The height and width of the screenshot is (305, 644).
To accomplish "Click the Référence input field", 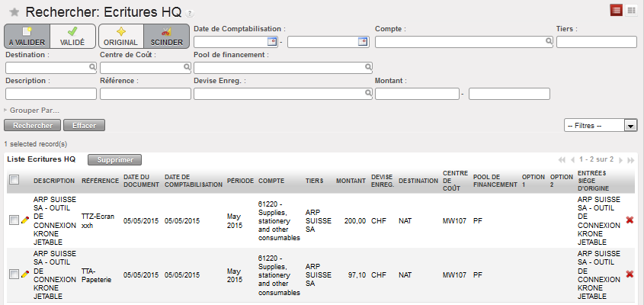I will pos(146,94).
